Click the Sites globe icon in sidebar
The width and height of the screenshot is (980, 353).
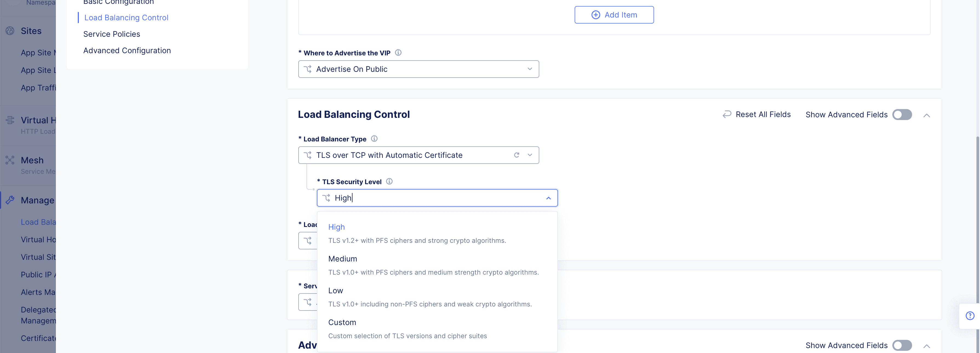(x=10, y=31)
